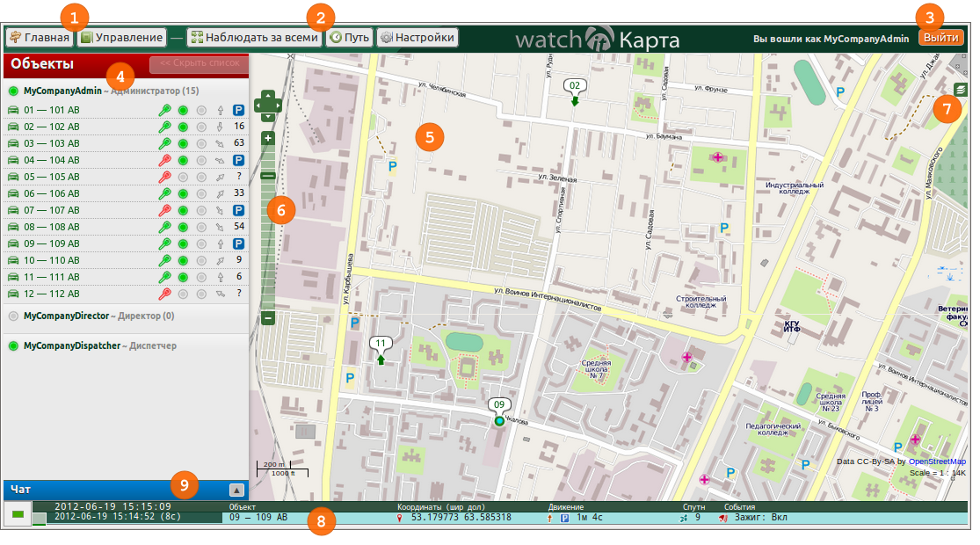The image size is (980, 545).
Task: Toggle the green status dot in row 07 — 107 AB
Action: pos(183,211)
